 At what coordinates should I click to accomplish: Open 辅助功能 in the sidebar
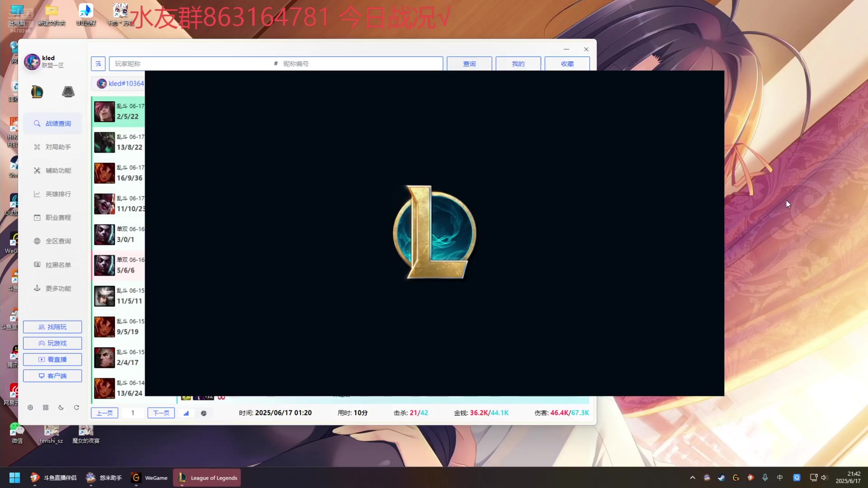pyautogui.click(x=52, y=170)
